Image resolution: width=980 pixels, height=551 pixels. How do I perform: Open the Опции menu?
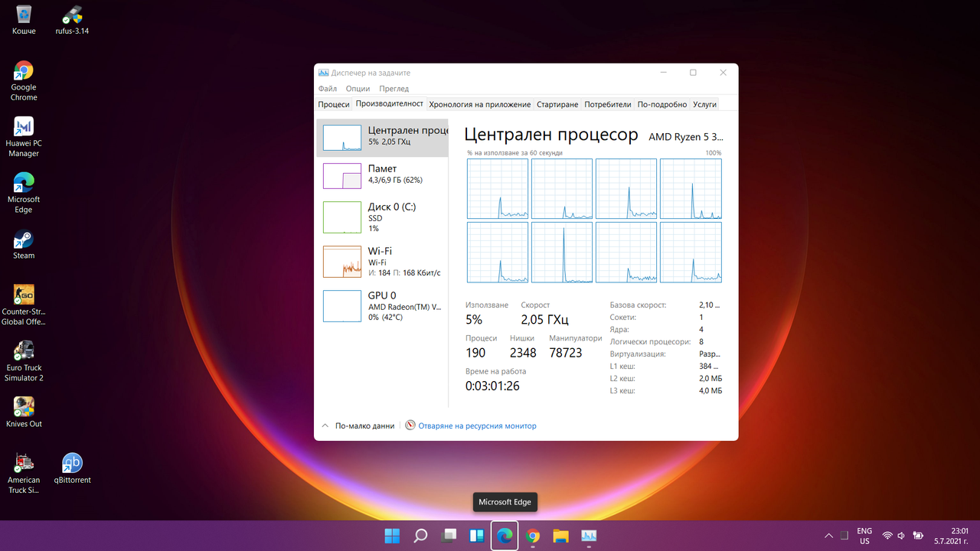coord(358,89)
